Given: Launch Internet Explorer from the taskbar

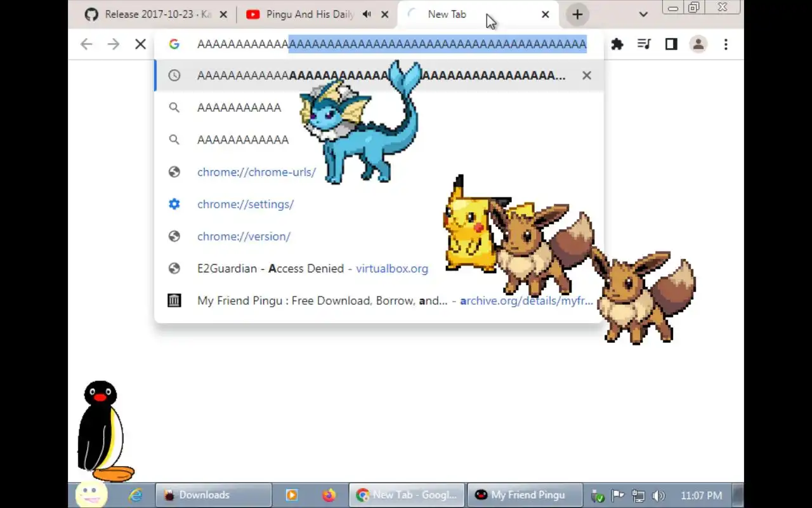Looking at the screenshot, I should coord(135,495).
